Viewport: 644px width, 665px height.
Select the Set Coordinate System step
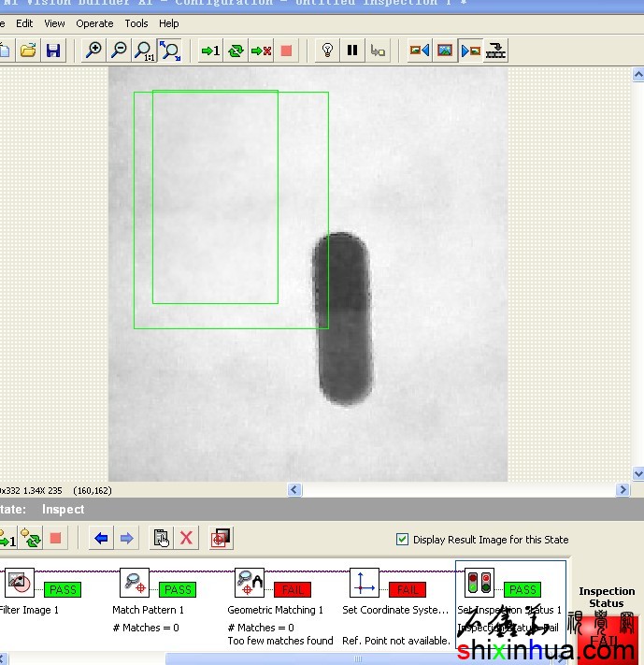[x=365, y=585]
